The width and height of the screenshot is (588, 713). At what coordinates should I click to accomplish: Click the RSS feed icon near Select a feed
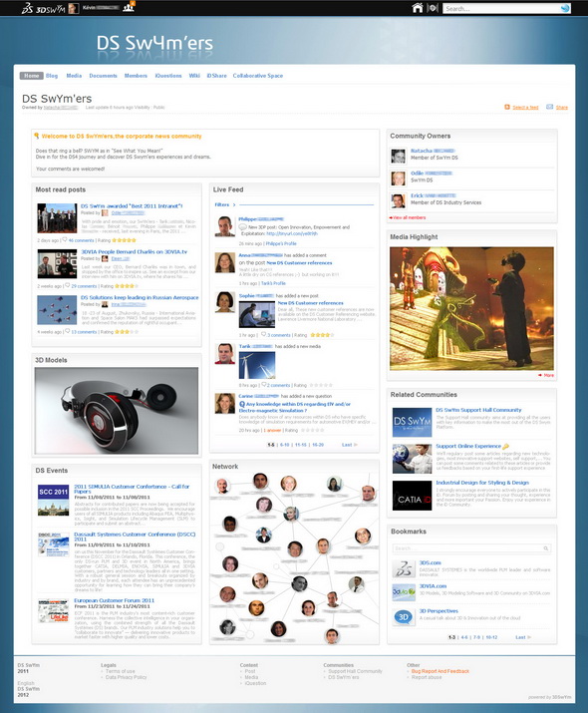point(507,107)
